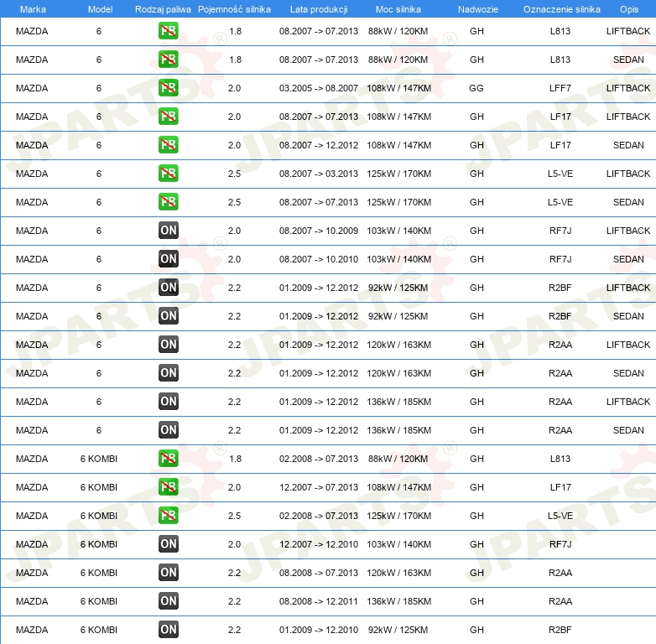Click the Pojemność silnika column header
The height and width of the screenshot is (644, 656).
pyautogui.click(x=234, y=9)
